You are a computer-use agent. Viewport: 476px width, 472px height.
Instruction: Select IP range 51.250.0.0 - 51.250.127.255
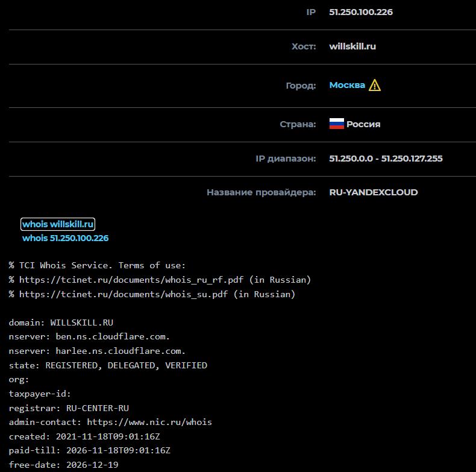pyautogui.click(x=386, y=159)
